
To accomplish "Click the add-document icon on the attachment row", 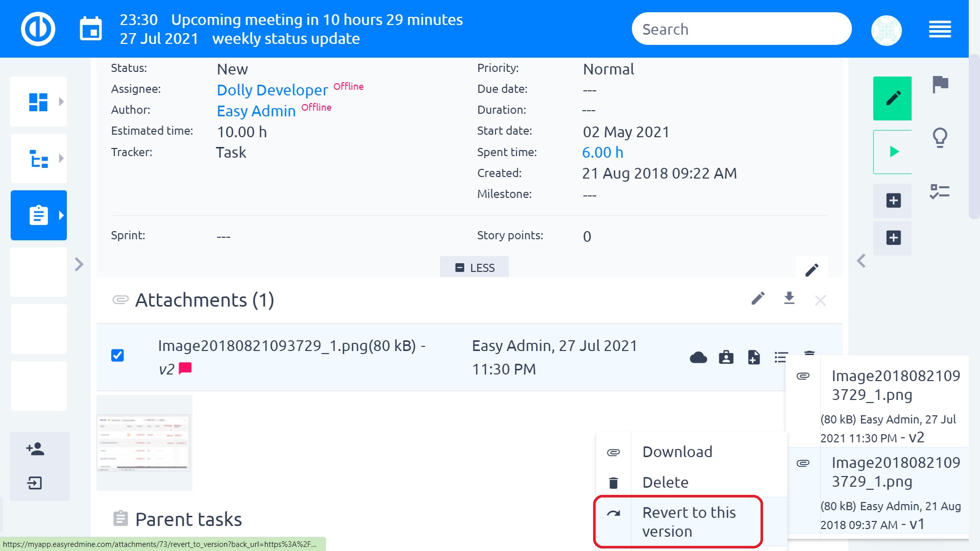I will point(754,357).
